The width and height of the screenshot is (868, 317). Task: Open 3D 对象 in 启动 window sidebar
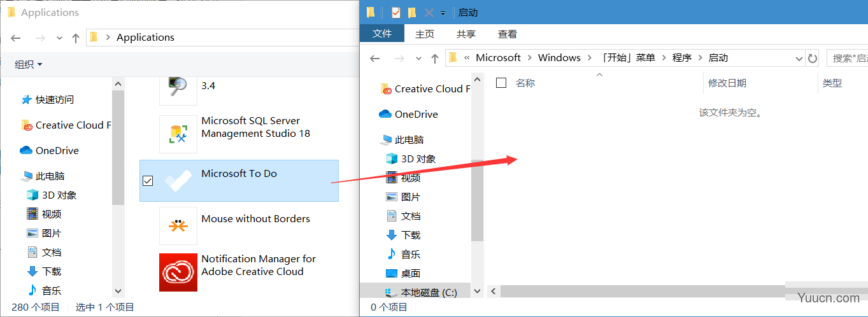pyautogui.click(x=411, y=159)
